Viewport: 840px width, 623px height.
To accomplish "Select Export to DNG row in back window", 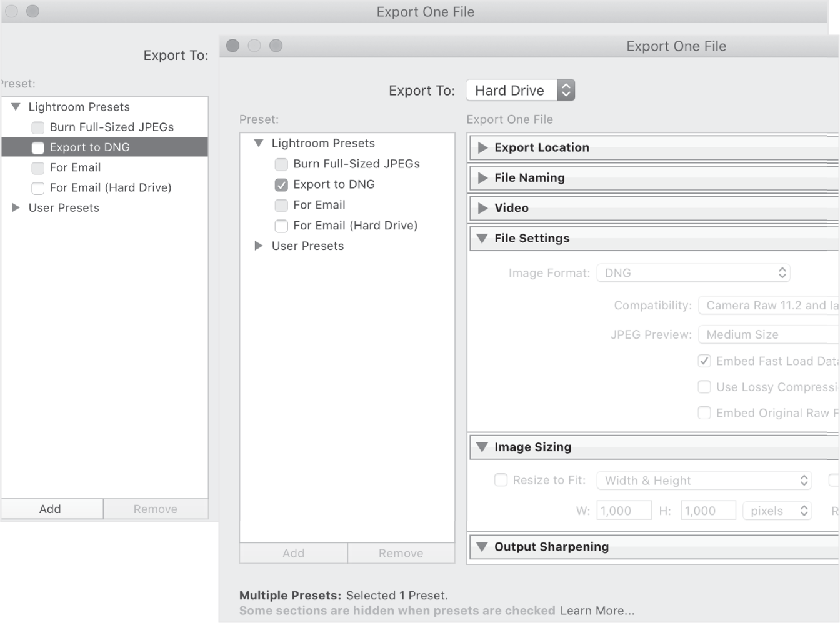I will click(x=104, y=147).
